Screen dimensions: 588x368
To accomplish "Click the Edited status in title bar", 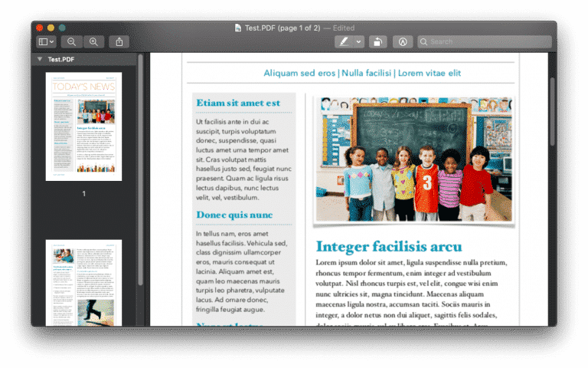I will coord(344,28).
